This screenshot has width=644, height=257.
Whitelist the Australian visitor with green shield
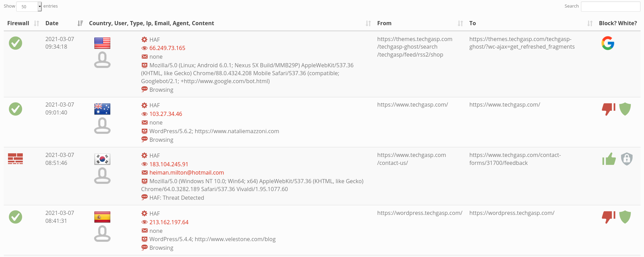[x=625, y=109]
